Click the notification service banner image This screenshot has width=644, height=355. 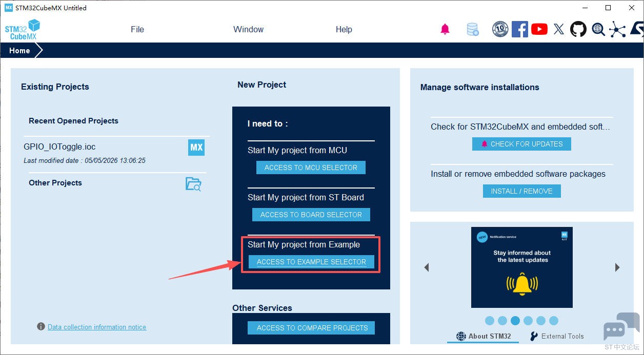coord(522,267)
